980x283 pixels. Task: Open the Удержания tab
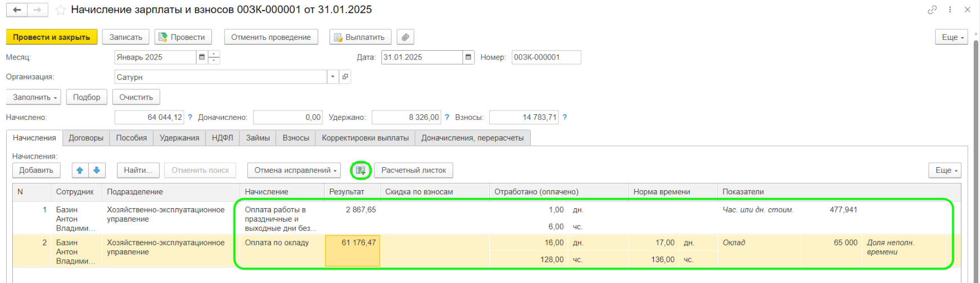pos(179,138)
